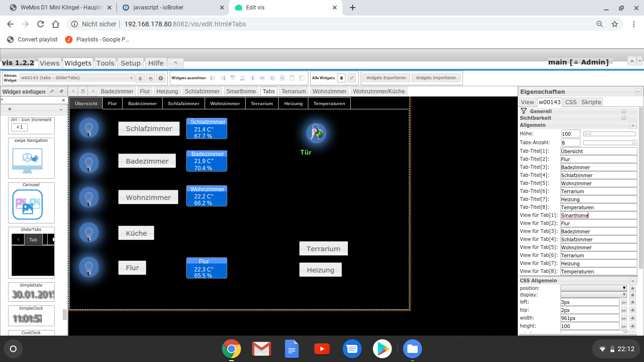Toggle the Sichtbarkeit section checkbox
The image size is (644, 362).
point(623,118)
